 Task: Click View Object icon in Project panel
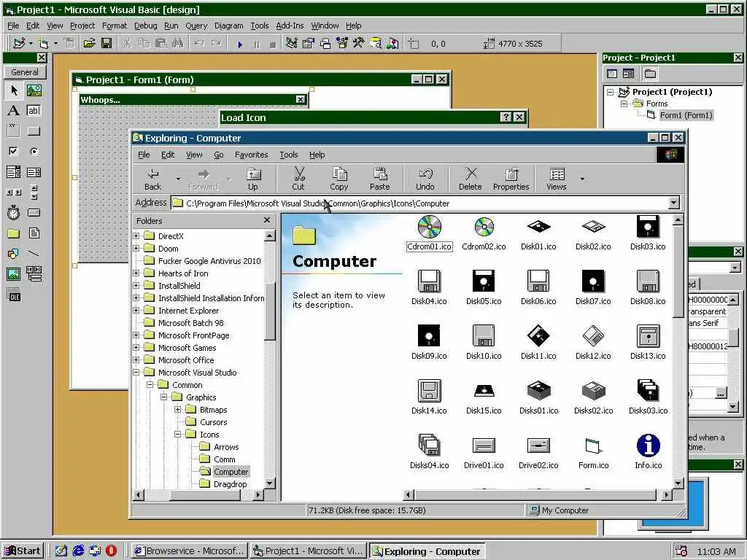tap(628, 74)
